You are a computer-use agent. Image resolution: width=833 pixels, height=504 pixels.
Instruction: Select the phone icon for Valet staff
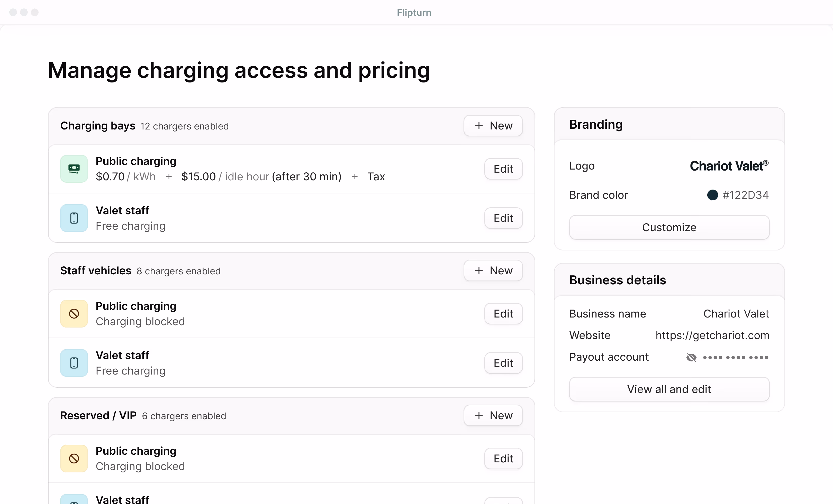click(74, 218)
